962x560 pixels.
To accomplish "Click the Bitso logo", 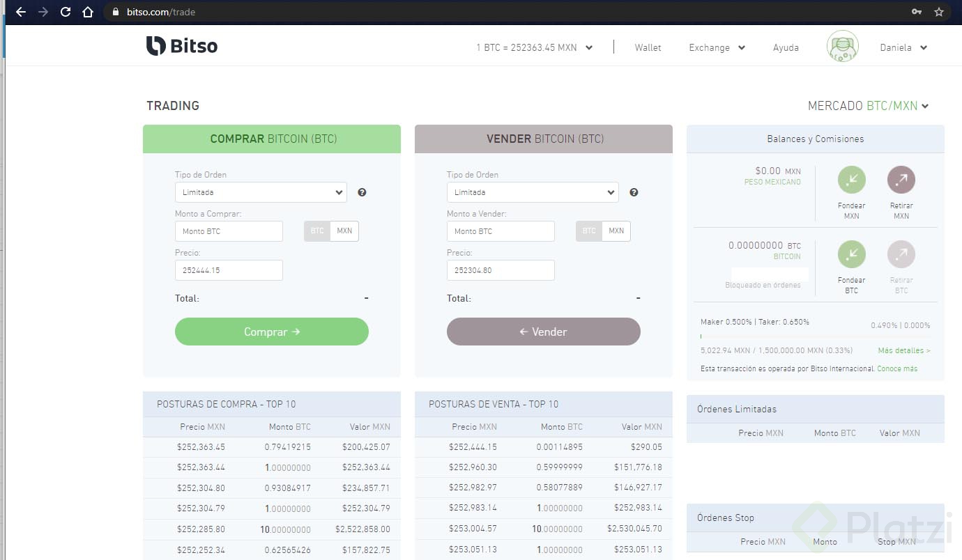I will tap(182, 46).
